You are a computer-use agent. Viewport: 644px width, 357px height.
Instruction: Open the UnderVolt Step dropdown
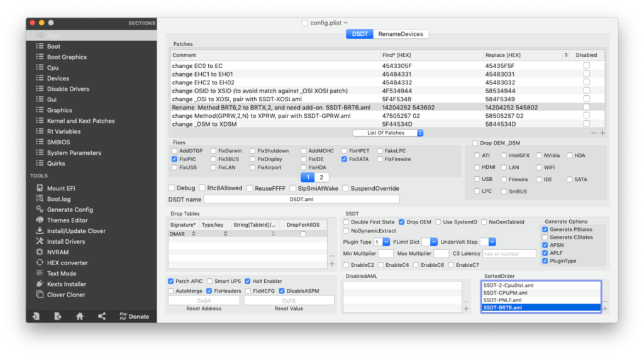pos(492,242)
